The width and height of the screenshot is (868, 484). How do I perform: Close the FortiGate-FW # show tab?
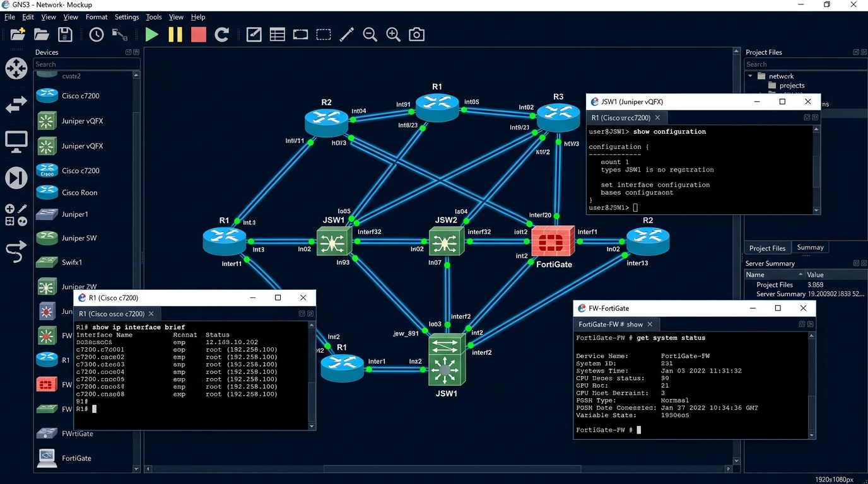(x=650, y=325)
